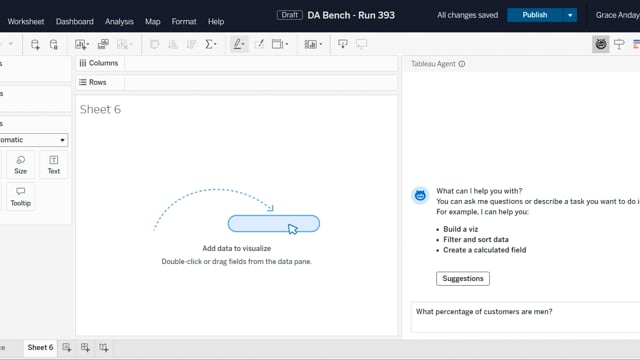Image resolution: width=640 pixels, height=360 pixels.
Task: Click the All changes saved status text
Action: coord(467,15)
